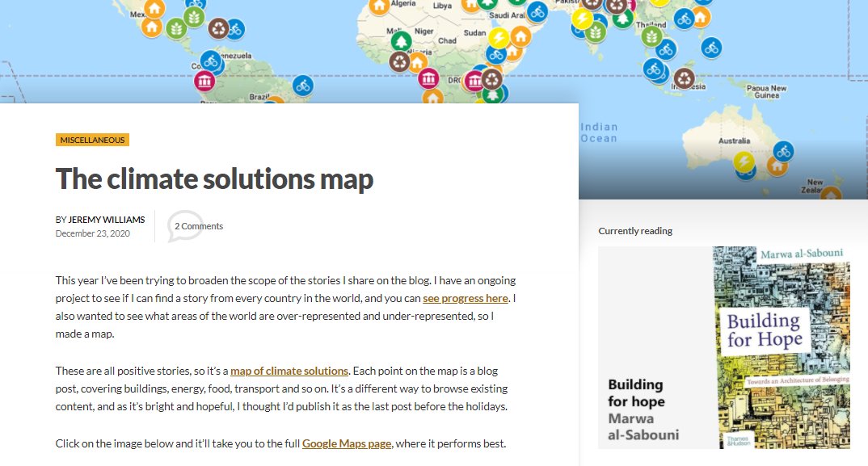Click the green wheat marker below Thailand label
The height and width of the screenshot is (466, 868).
point(651,36)
